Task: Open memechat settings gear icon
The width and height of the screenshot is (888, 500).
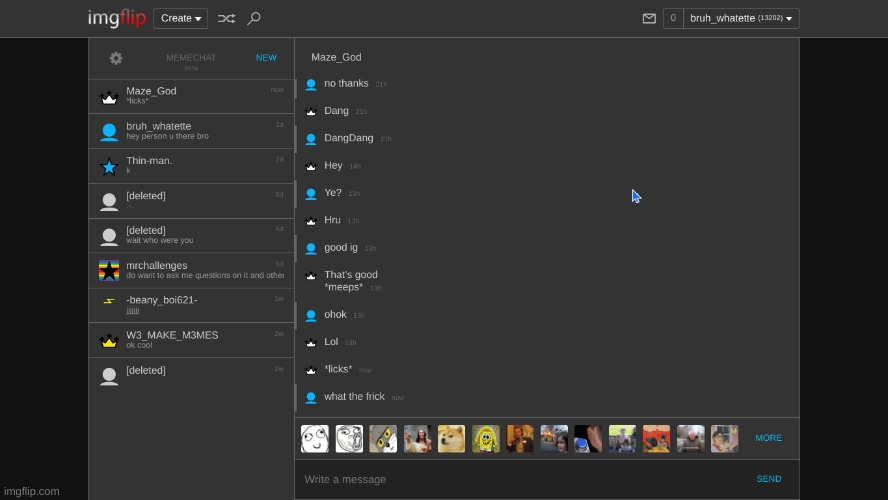Action: 116,58
